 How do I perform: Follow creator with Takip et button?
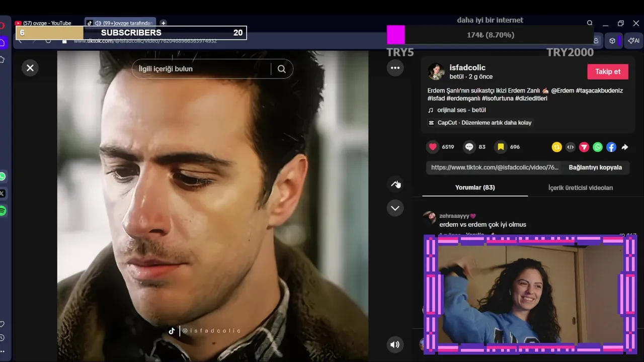click(x=608, y=71)
